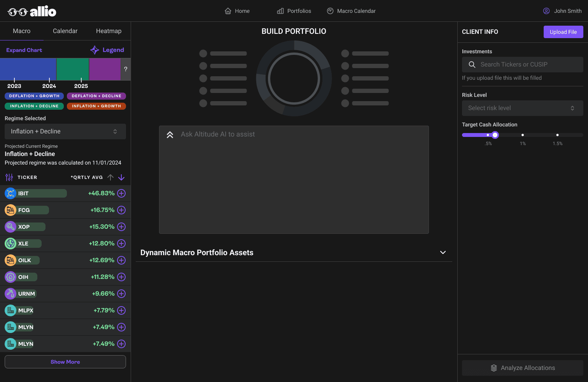Sort quarterly average descending arrow
Screen dimensions: 588x382
pyautogui.click(x=121, y=177)
